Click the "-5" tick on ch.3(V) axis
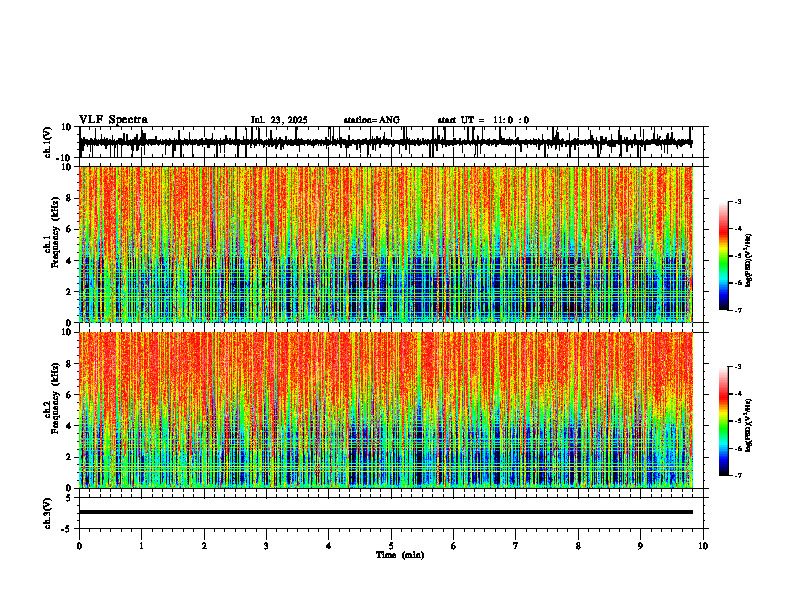Viewport: 792px width, 612px height. coord(68,529)
